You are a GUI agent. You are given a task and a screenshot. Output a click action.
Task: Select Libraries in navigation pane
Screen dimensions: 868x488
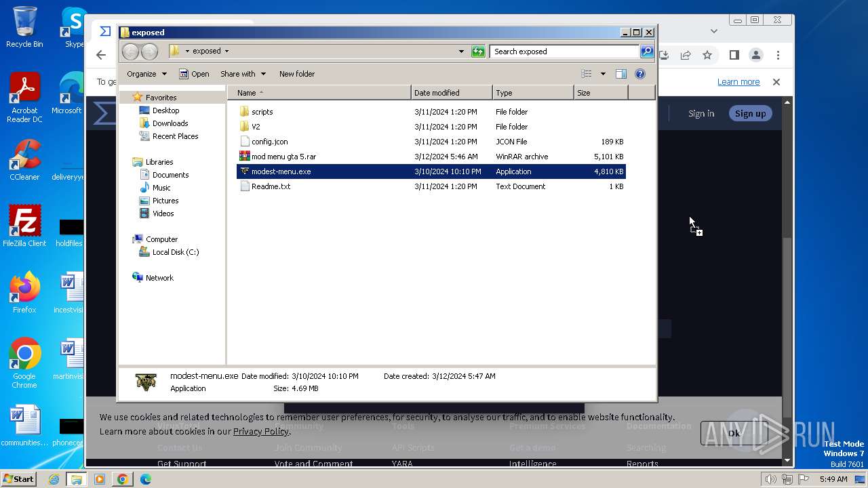pyautogui.click(x=159, y=162)
